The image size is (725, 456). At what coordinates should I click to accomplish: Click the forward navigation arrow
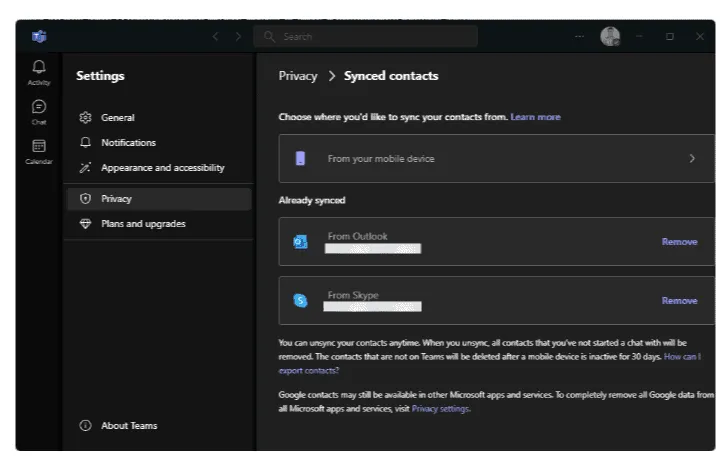[238, 37]
